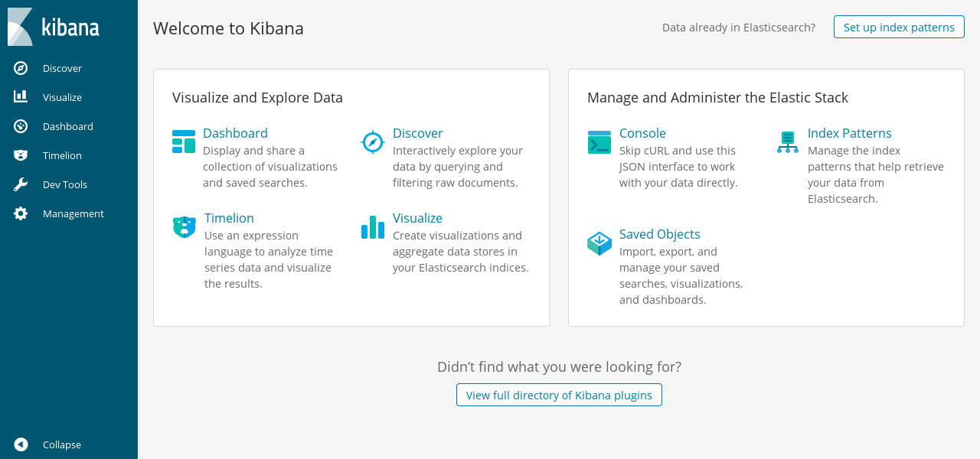The image size is (980, 459).
Task: Click the Visualize bar chart sidebar icon
Action: (21, 97)
